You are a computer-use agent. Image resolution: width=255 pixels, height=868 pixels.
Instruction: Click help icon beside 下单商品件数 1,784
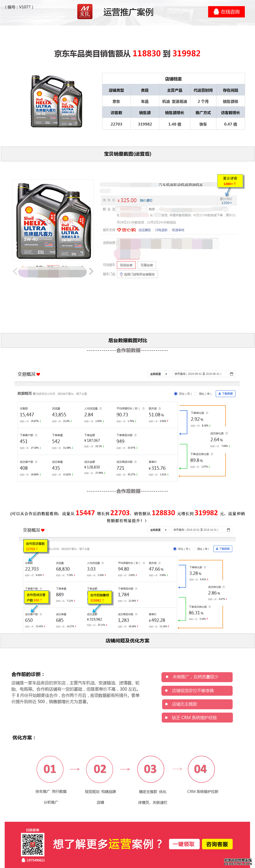pyautogui.click(x=136, y=589)
